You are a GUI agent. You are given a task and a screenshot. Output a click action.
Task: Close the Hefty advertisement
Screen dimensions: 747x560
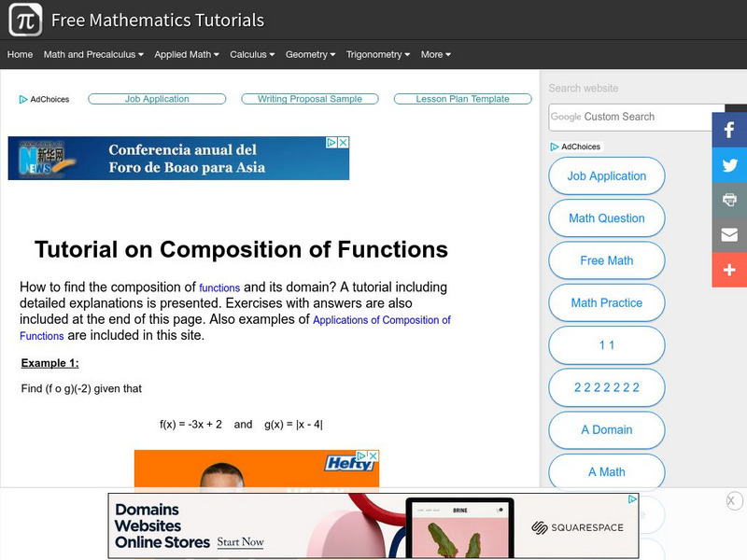pos(373,455)
